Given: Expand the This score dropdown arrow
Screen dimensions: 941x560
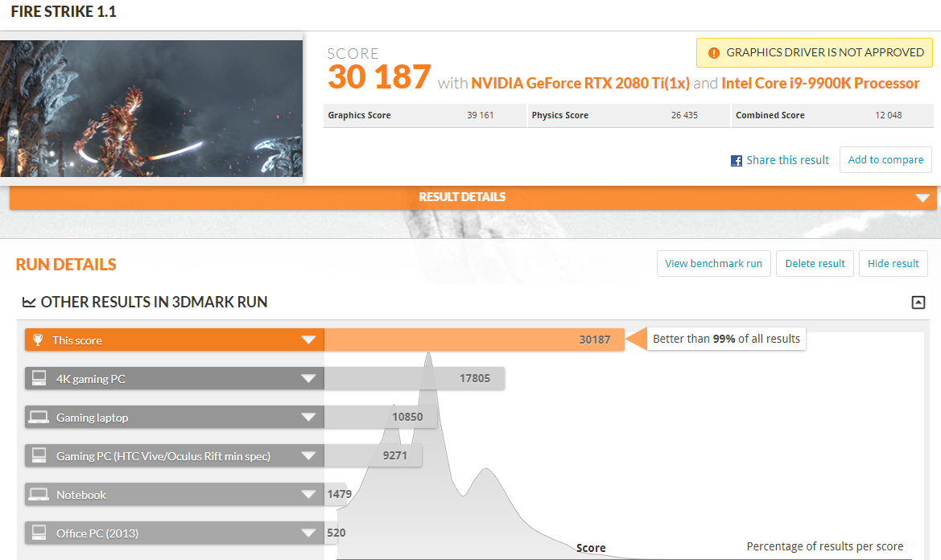Looking at the screenshot, I should click(x=308, y=340).
